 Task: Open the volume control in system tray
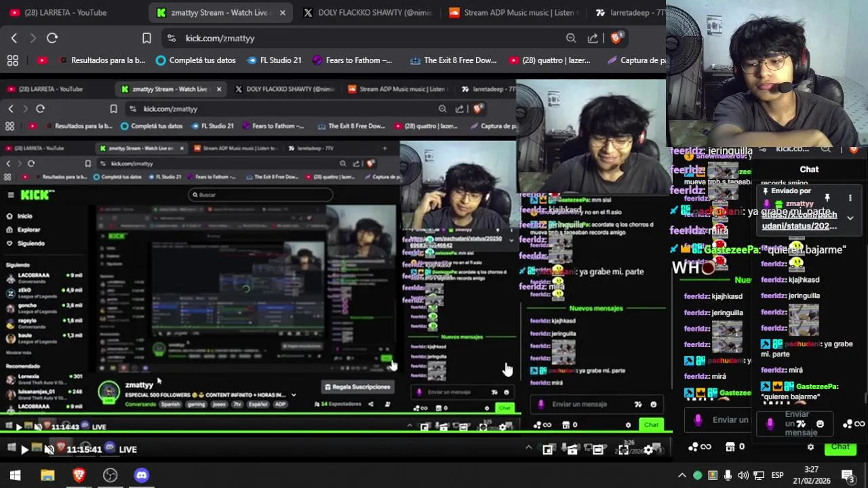tap(743, 475)
